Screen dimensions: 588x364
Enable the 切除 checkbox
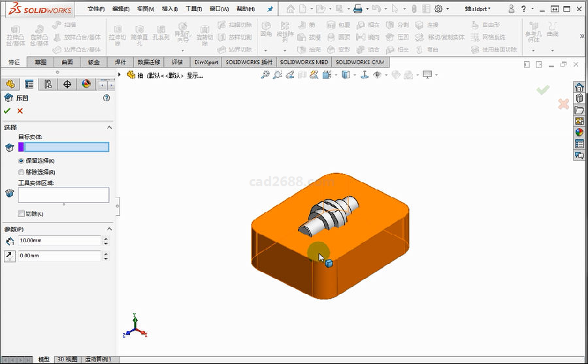click(x=22, y=214)
